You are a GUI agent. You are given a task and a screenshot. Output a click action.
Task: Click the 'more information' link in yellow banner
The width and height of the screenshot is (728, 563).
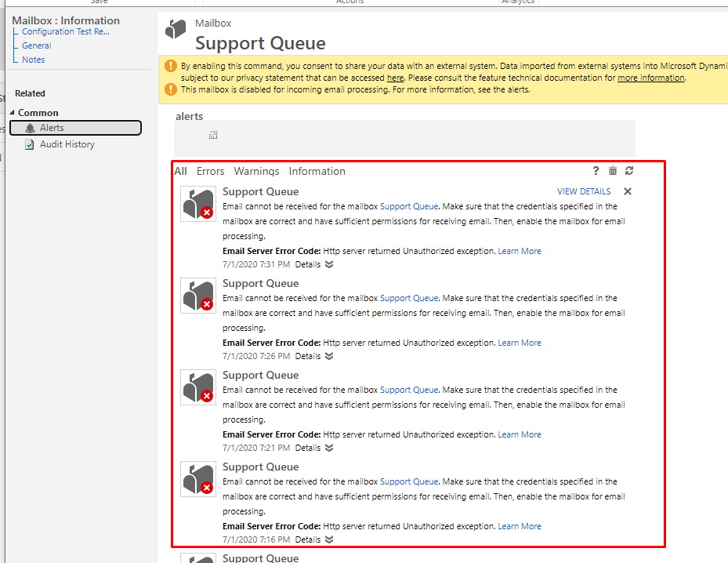650,78
